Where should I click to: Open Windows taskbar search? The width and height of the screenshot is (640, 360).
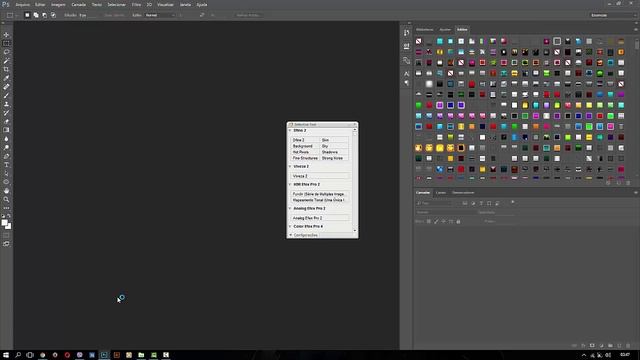pyautogui.click(x=18, y=355)
